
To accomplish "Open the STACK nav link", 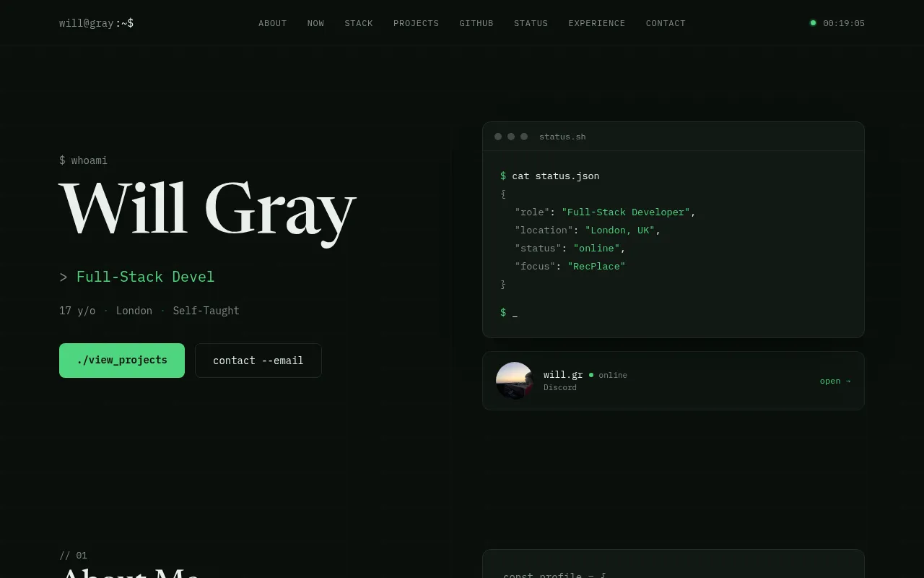I will (x=359, y=23).
